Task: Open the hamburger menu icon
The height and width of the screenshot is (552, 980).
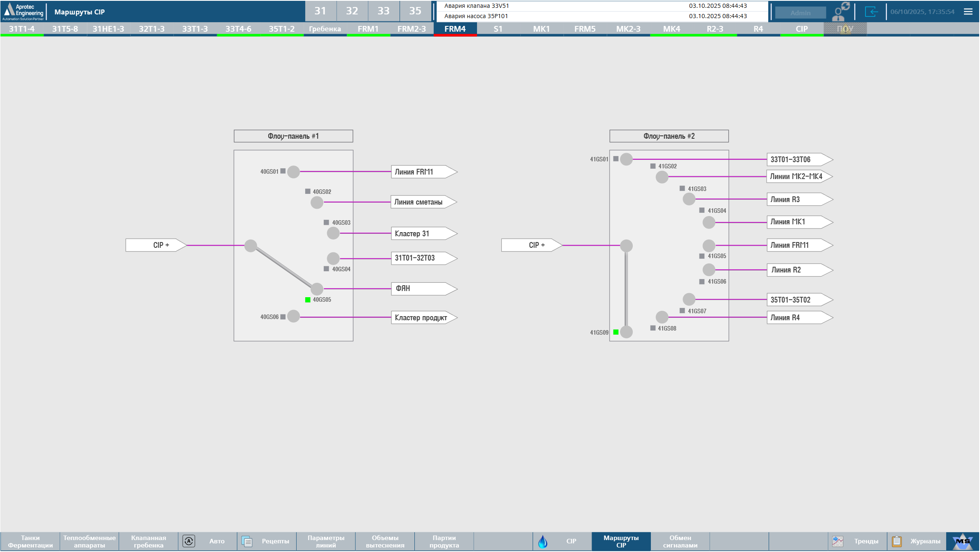Action: tap(968, 12)
